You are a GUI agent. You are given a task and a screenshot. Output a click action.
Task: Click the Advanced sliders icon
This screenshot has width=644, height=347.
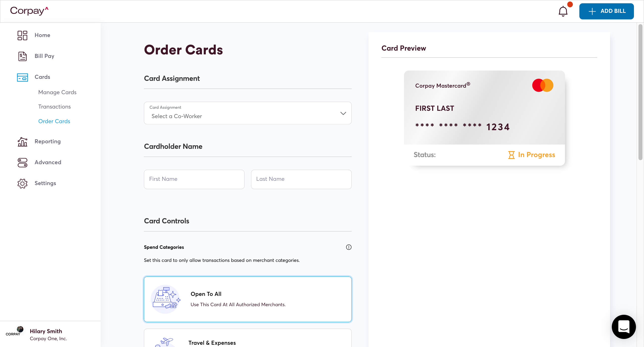pos(22,163)
